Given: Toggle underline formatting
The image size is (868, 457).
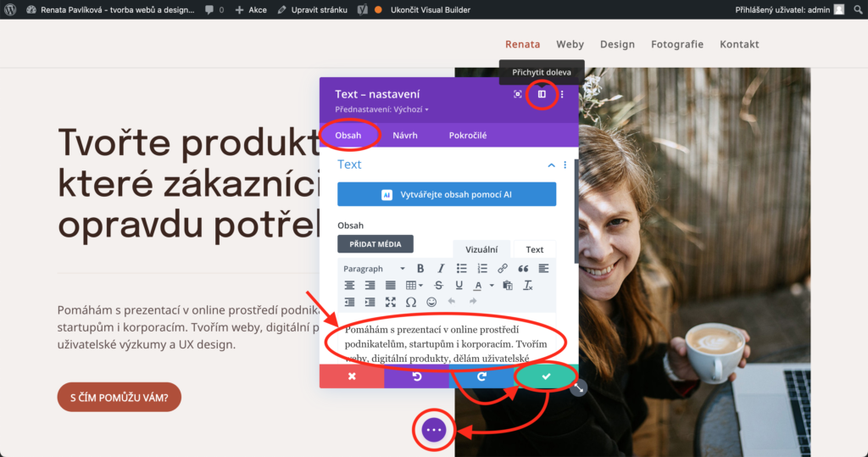Looking at the screenshot, I should [x=459, y=285].
